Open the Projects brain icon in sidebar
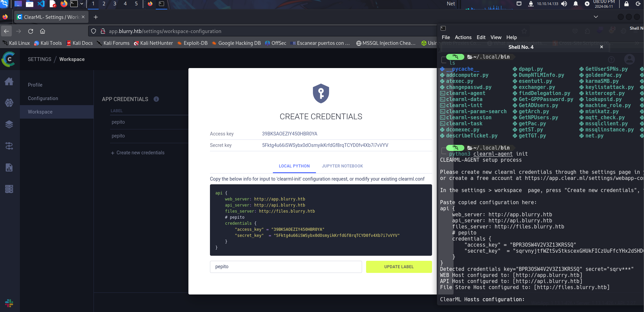This screenshot has width=644, height=312. [x=9, y=103]
